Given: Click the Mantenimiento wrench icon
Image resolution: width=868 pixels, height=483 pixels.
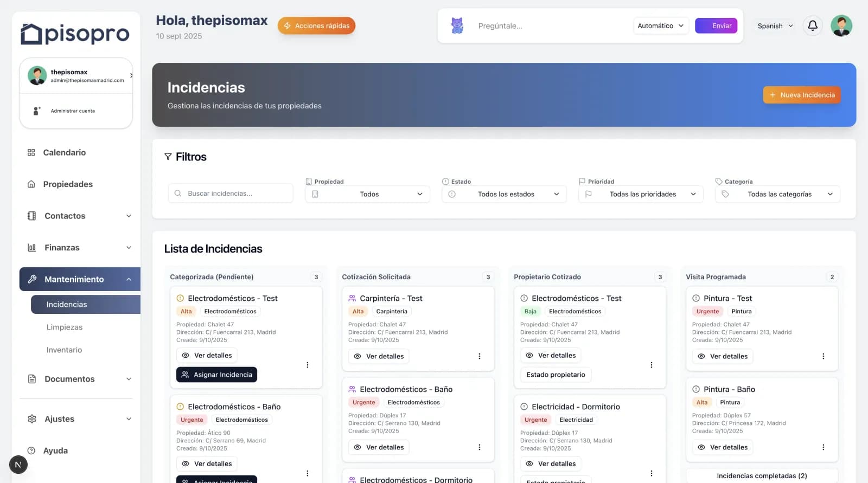Looking at the screenshot, I should click(32, 279).
